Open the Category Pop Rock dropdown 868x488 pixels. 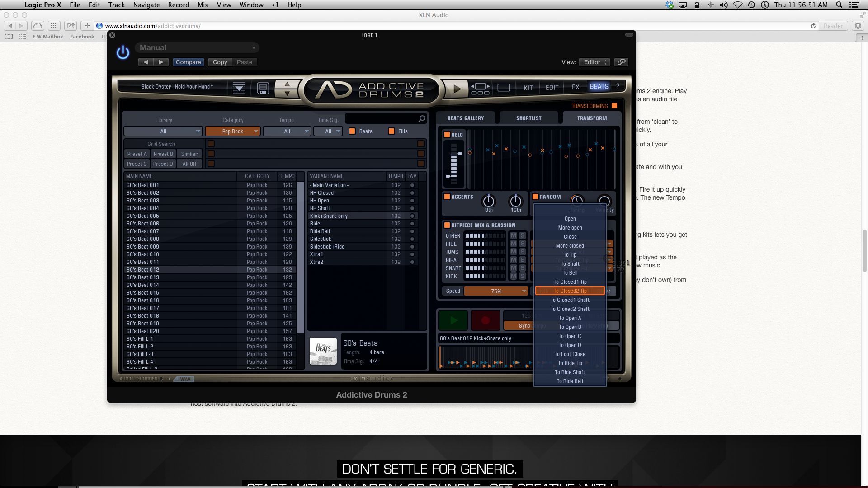(x=233, y=131)
